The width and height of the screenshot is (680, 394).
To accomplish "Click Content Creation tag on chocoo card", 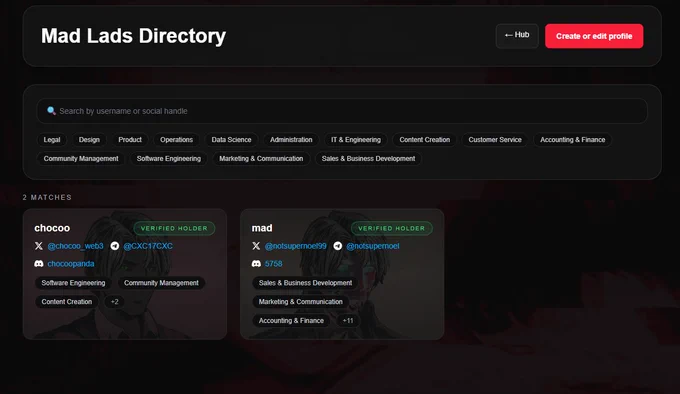I will [x=67, y=302].
